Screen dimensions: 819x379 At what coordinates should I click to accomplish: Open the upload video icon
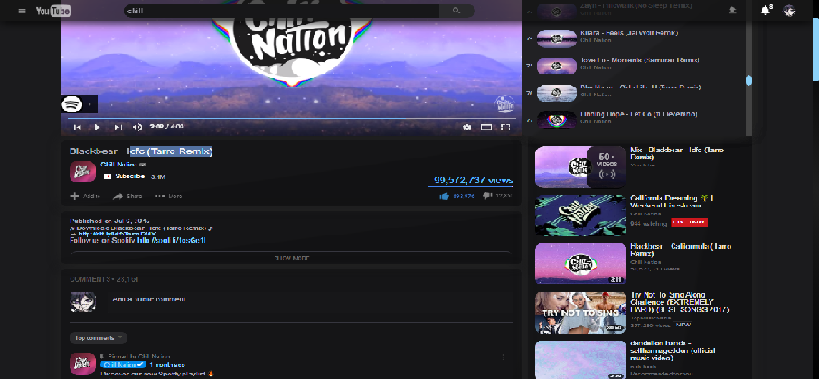733,10
